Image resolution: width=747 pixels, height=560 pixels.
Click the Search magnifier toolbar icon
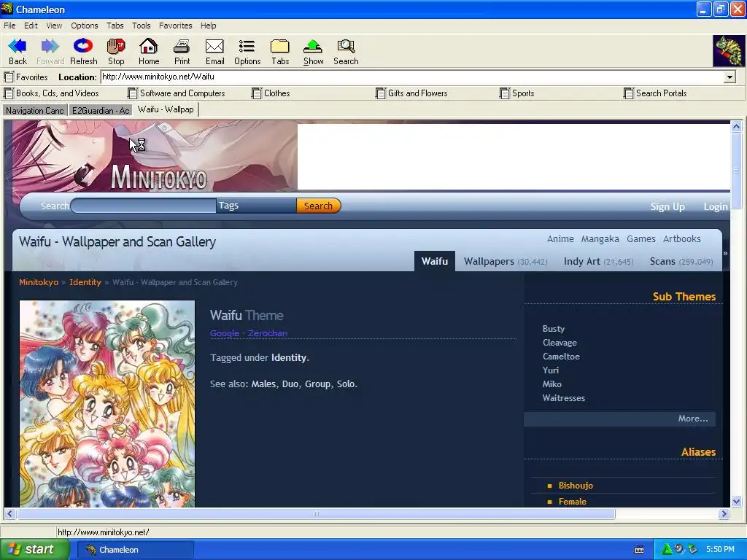[346, 46]
